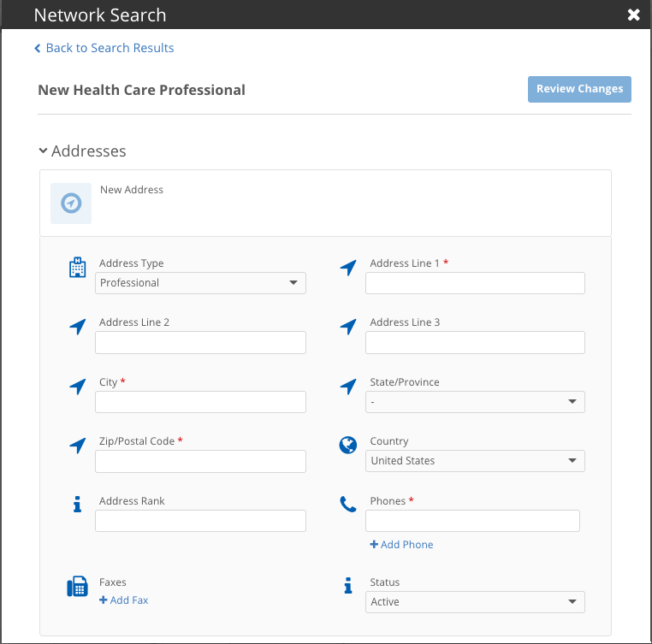
Task: Click the globe icon next to Country
Action: coord(348,446)
